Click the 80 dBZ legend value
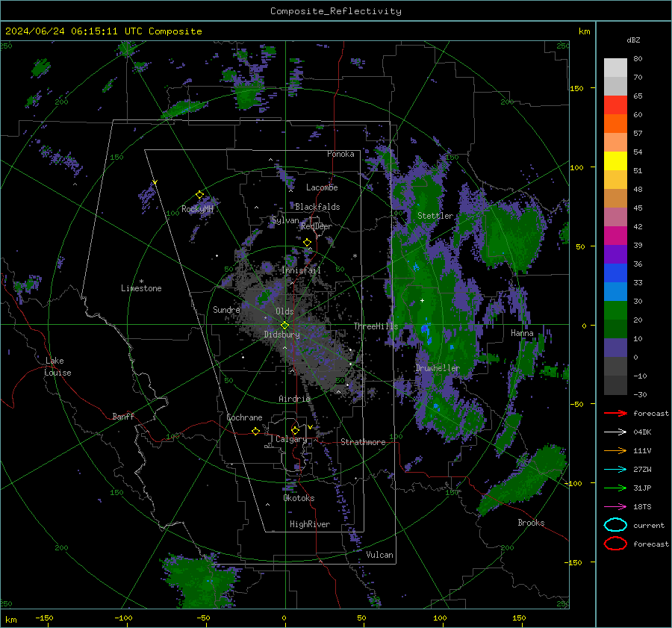The width and height of the screenshot is (672, 628). [x=638, y=59]
